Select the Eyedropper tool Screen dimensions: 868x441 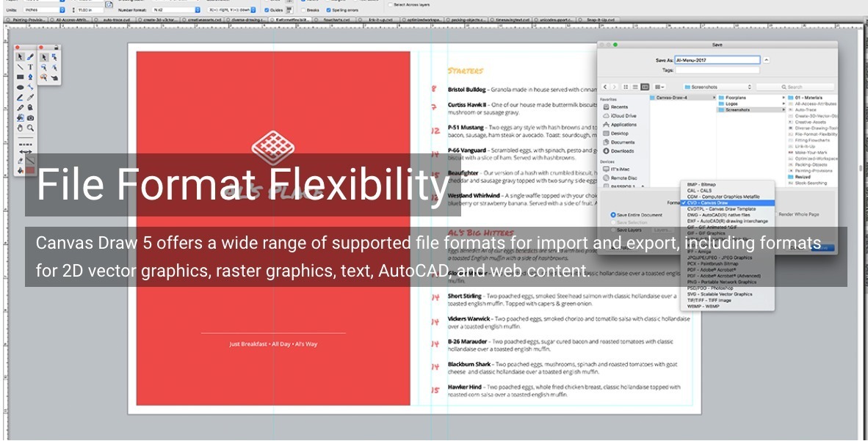click(x=30, y=98)
